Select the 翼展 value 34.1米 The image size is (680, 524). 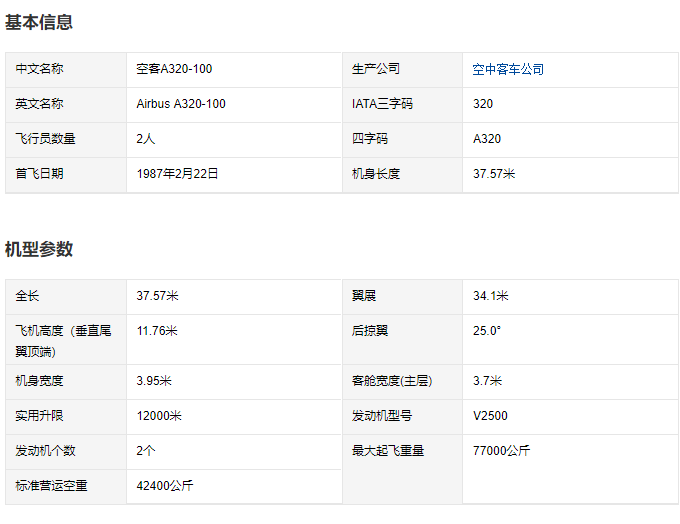pyautogui.click(x=490, y=296)
